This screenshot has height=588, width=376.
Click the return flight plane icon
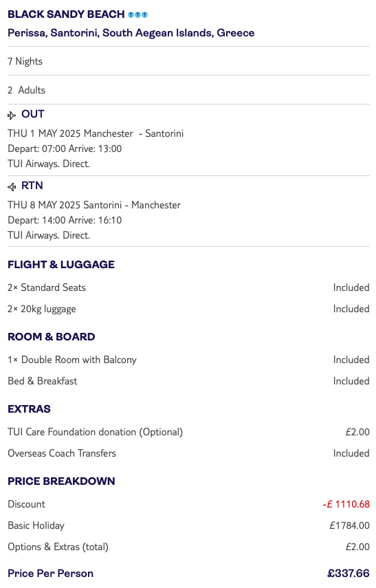12,186
